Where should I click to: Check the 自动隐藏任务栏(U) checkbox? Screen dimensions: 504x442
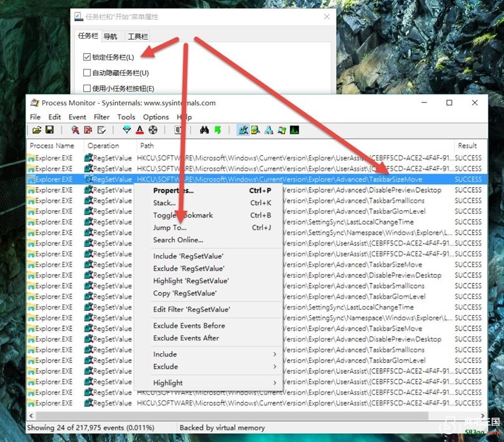(86, 73)
